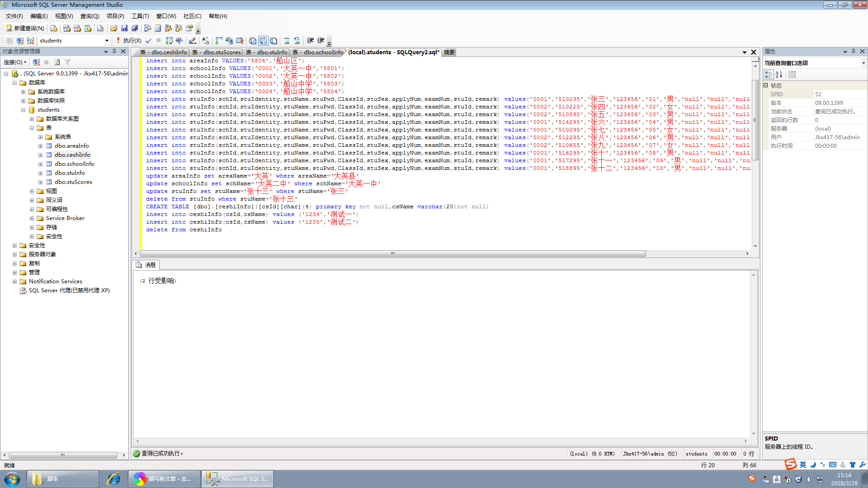868x488 pixels.
Task: Click the Parse query checkmark icon
Action: pos(148,40)
